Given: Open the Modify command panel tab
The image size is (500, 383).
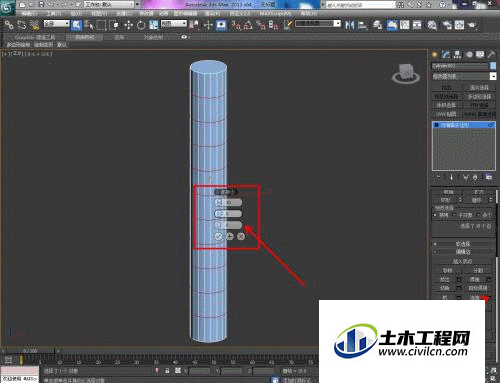Looking at the screenshot, I should tap(446, 55).
